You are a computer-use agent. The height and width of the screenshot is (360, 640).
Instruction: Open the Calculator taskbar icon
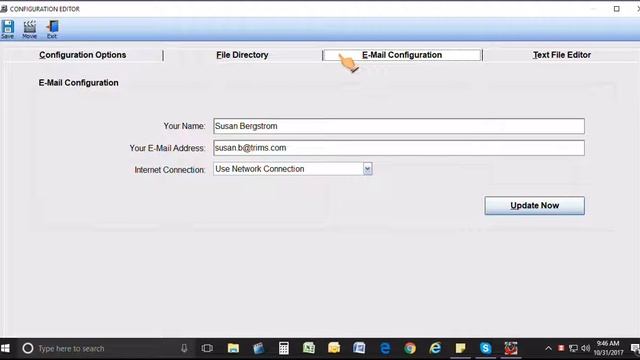coord(284,348)
